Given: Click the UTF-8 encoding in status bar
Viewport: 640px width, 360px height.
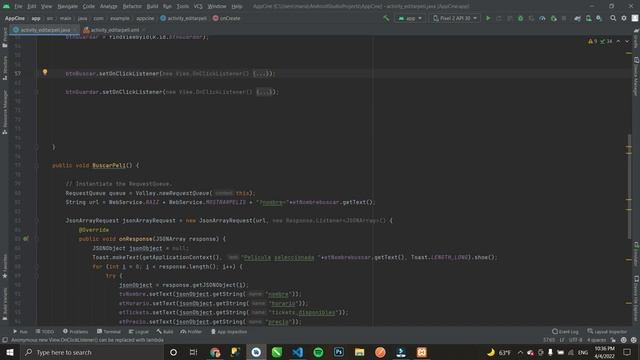Looking at the screenshot, I should coord(576,340).
